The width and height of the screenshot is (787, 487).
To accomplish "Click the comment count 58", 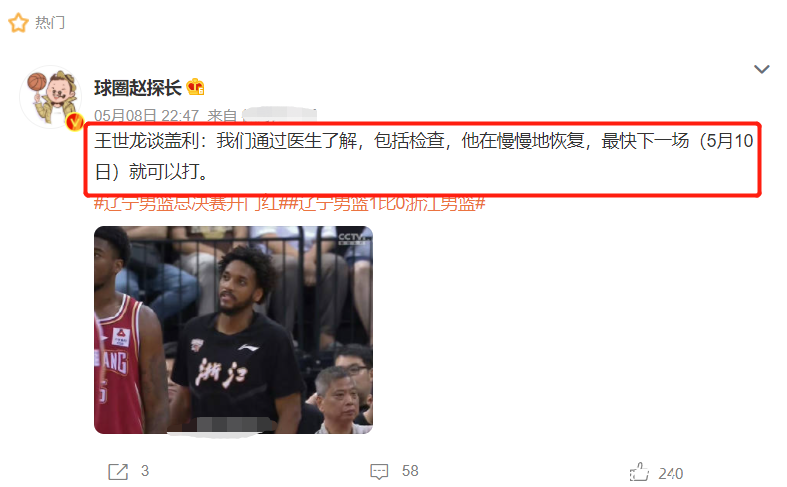I will 410,471.
